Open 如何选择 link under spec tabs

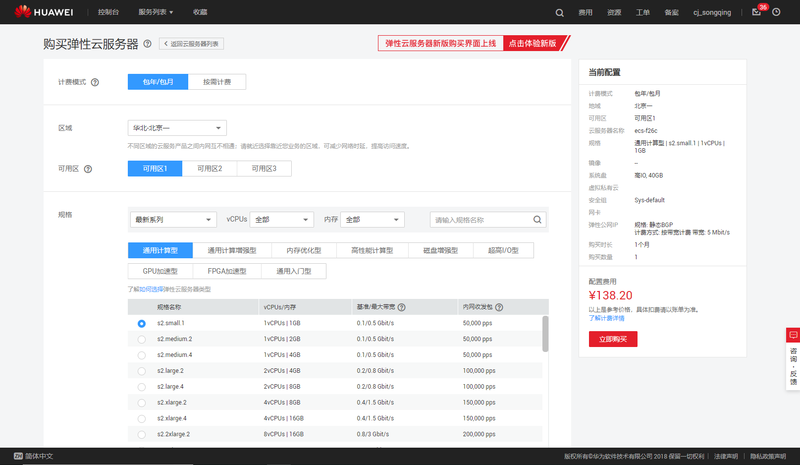click(152, 289)
